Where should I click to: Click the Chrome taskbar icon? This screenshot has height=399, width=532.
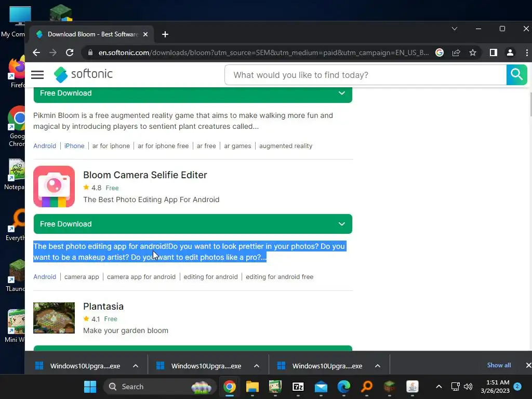tap(229, 387)
